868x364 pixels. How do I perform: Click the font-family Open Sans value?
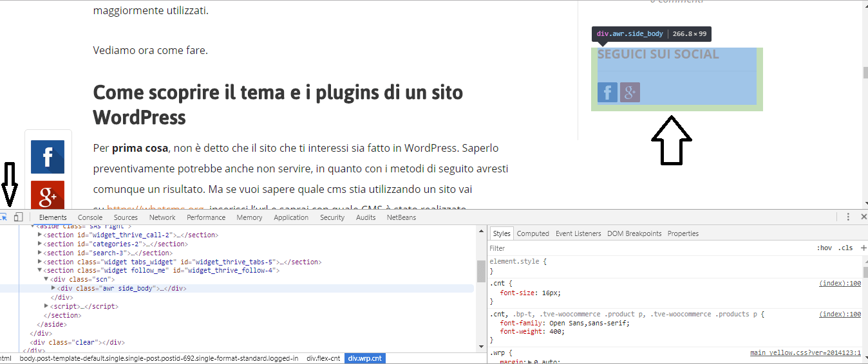587,323
